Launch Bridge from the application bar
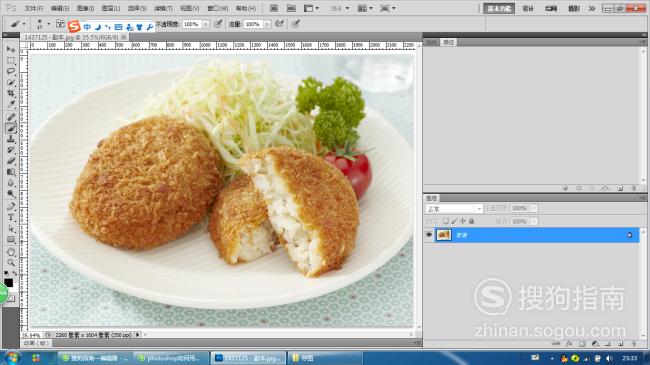Viewport: 650px width, 365px height. [274, 8]
